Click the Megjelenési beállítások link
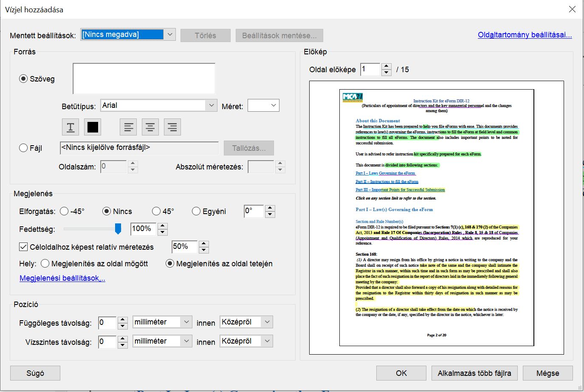Screen dimensions: 584x392 62,278
